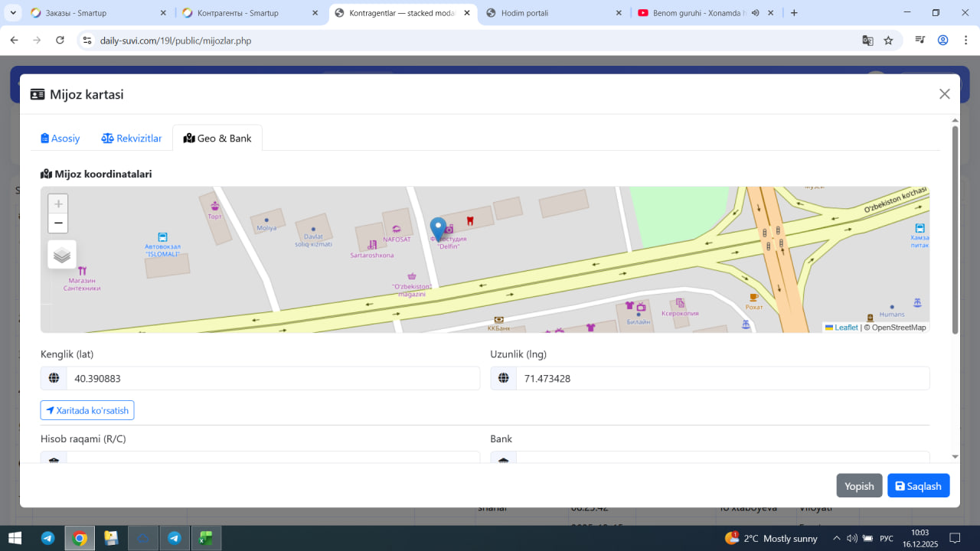980x551 pixels.
Task: Click the Автовокзал "ISLOMALI" label on the map
Action: (x=162, y=250)
